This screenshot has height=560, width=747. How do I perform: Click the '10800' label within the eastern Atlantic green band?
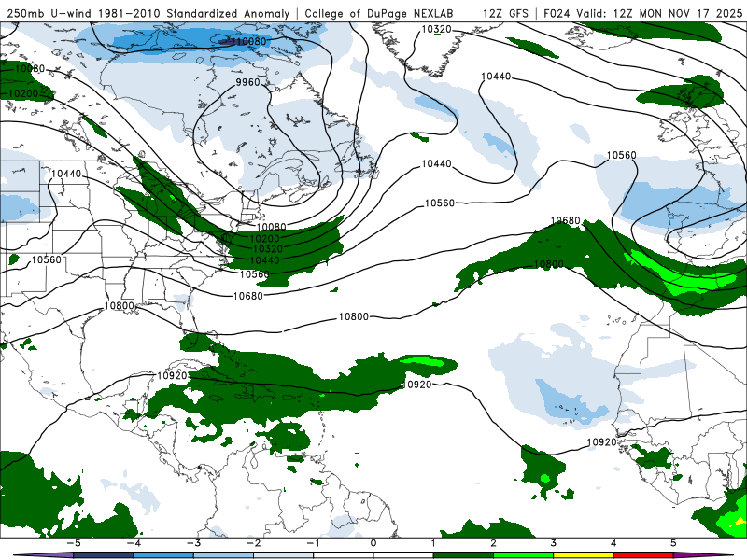tap(549, 264)
